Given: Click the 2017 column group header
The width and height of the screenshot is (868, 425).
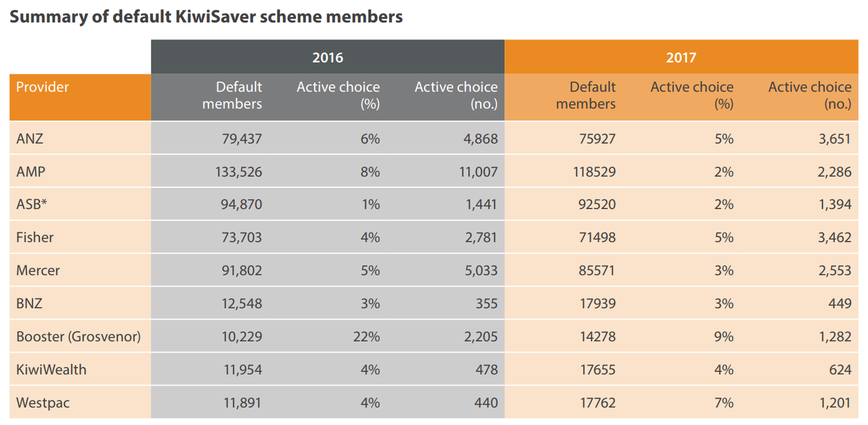Looking at the screenshot, I should click(681, 57).
